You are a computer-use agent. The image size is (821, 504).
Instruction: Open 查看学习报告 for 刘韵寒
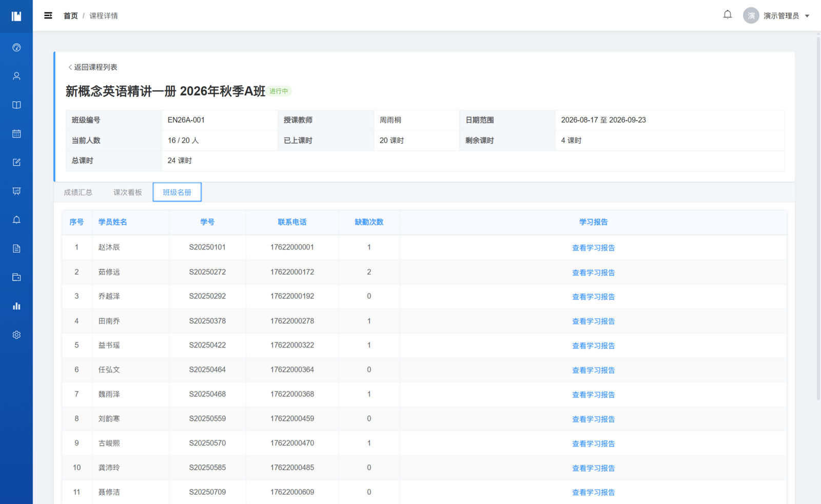coord(593,419)
